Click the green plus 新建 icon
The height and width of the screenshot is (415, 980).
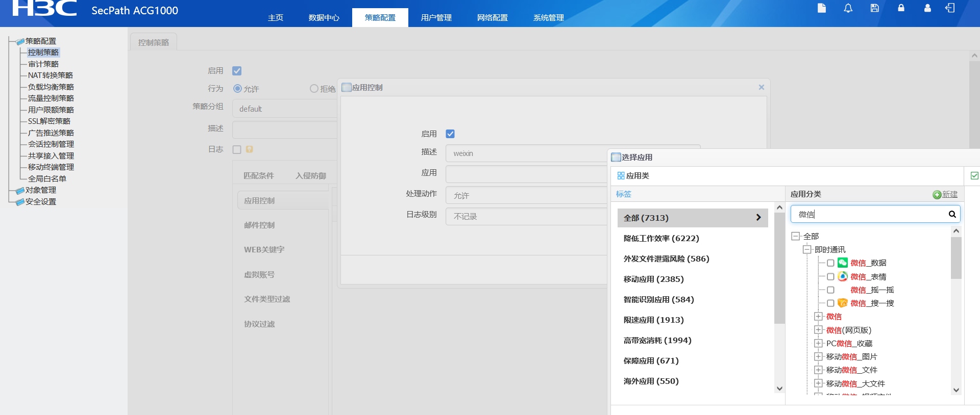937,195
